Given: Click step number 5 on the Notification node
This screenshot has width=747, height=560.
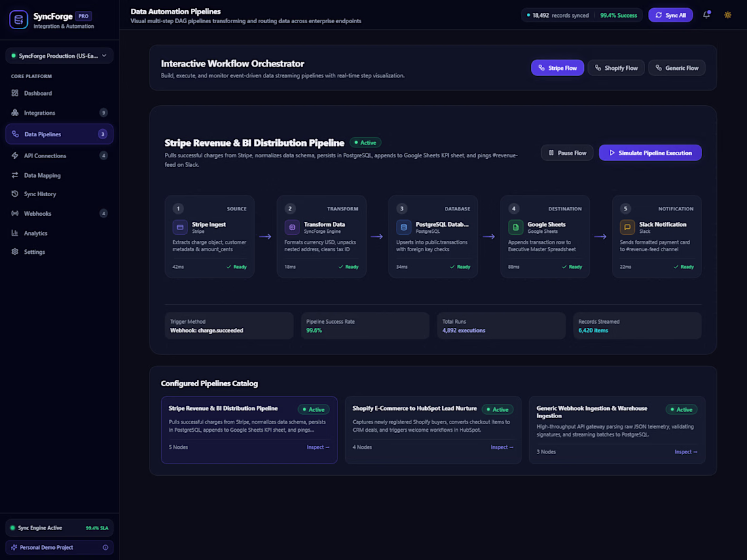Looking at the screenshot, I should click(625, 208).
